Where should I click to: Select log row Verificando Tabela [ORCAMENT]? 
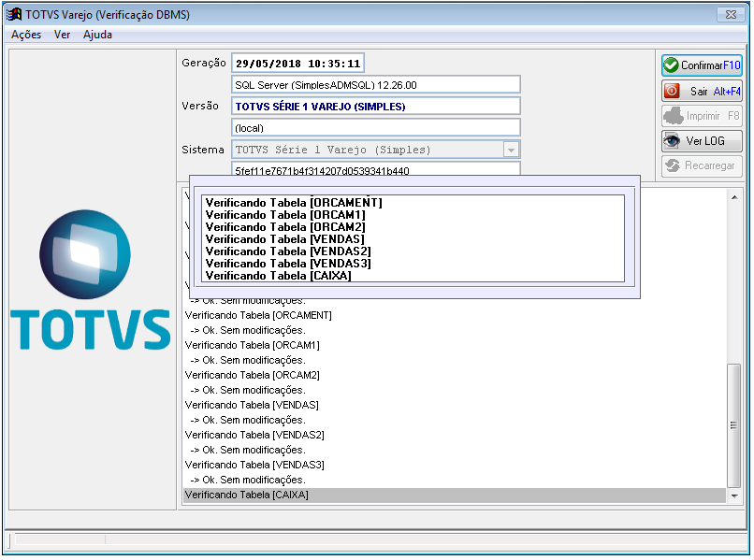point(454,315)
